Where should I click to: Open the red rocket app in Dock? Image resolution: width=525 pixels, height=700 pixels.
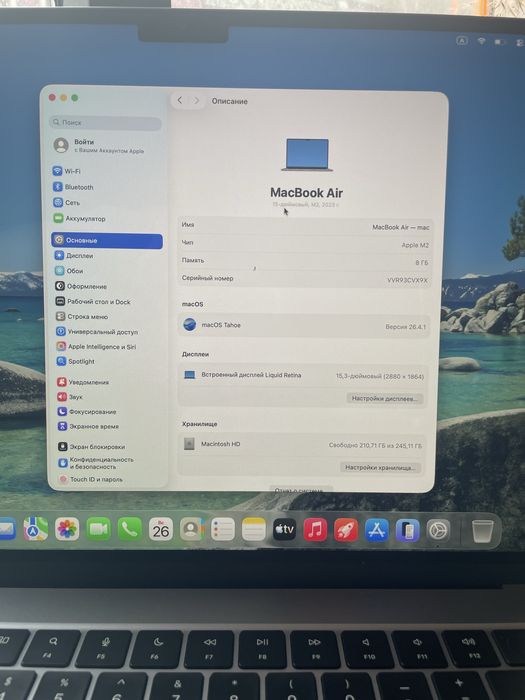pyautogui.click(x=346, y=530)
